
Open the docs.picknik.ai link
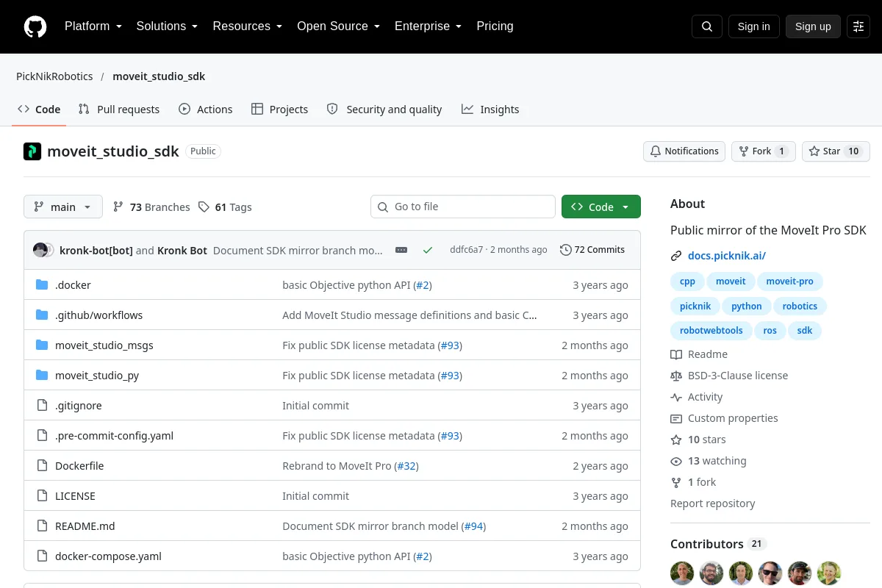(x=727, y=256)
